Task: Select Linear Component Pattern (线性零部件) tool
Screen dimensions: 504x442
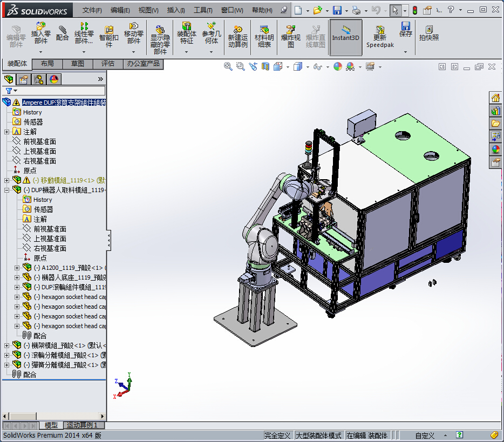Action: click(x=84, y=33)
